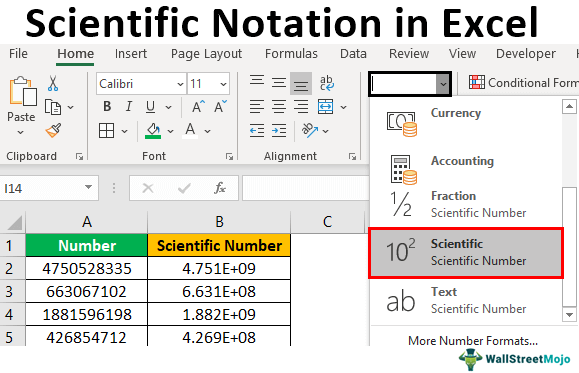Align text to middle of cell
This screenshot has width=579, height=373.
click(279, 83)
